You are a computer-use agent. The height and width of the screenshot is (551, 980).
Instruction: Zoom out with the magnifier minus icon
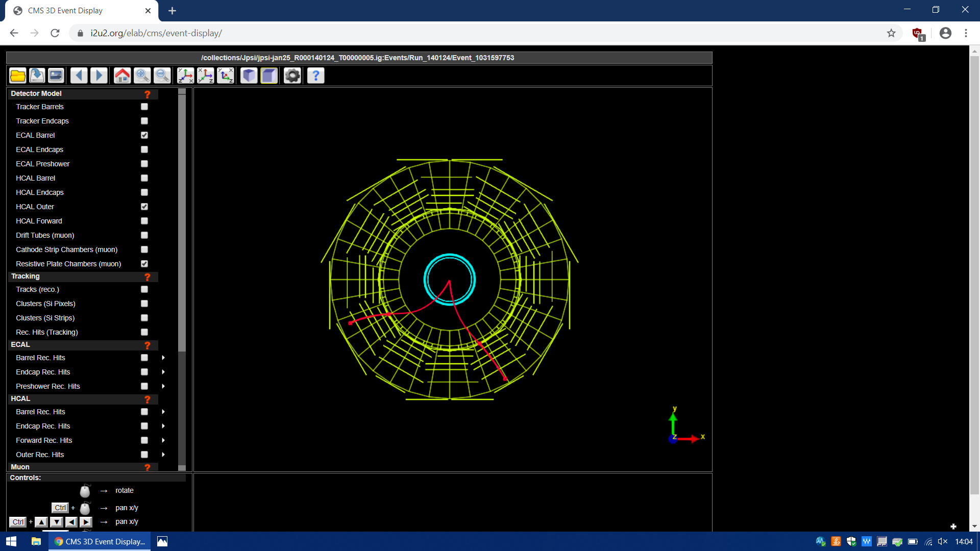click(162, 76)
